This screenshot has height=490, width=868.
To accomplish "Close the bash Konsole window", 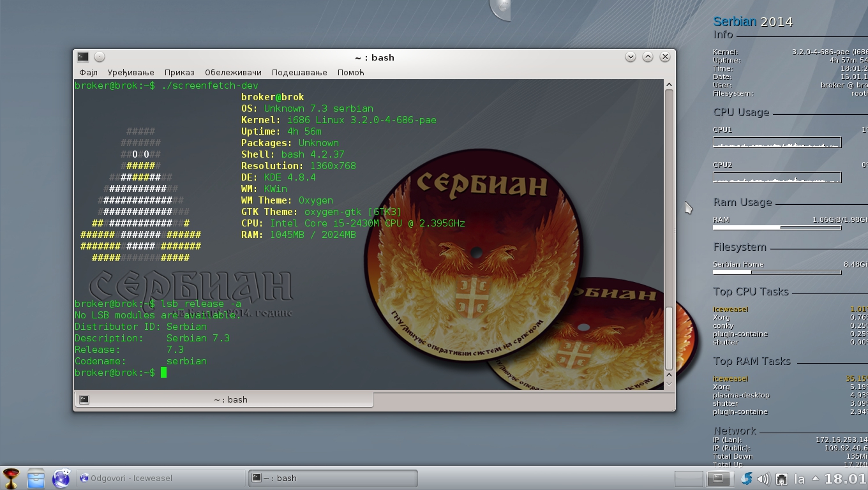I will click(x=665, y=57).
